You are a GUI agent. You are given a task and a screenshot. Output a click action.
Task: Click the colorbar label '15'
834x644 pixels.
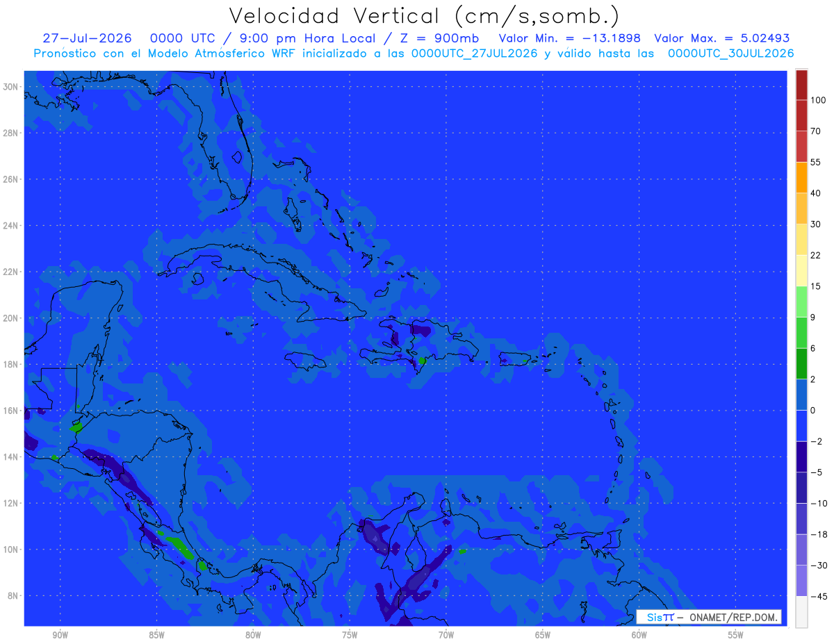(815, 286)
